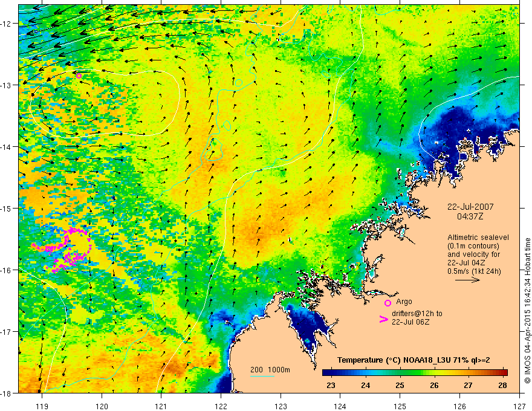Click the 120 longitude axis label
532x411 pixels.
point(102,406)
